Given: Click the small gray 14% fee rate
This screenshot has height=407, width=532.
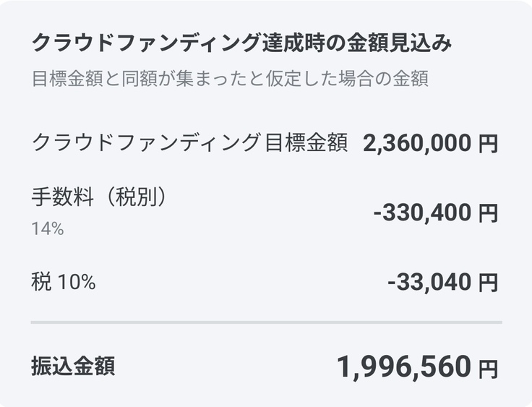Looking at the screenshot, I should (x=48, y=229).
